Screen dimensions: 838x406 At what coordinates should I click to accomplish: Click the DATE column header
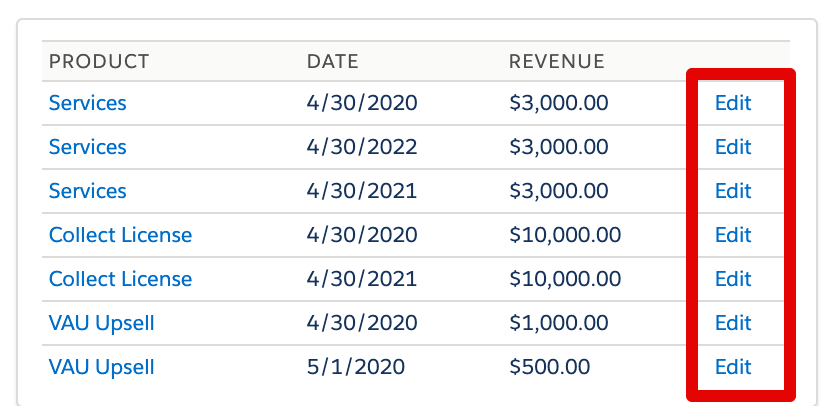click(332, 62)
